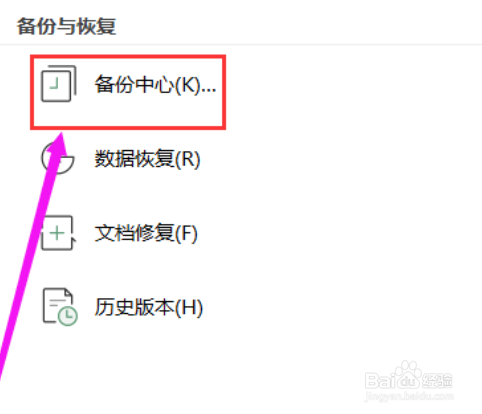Screen dimensions: 482x414
Task: Click the ellipsis after 备份中心(K)
Action: [209, 88]
